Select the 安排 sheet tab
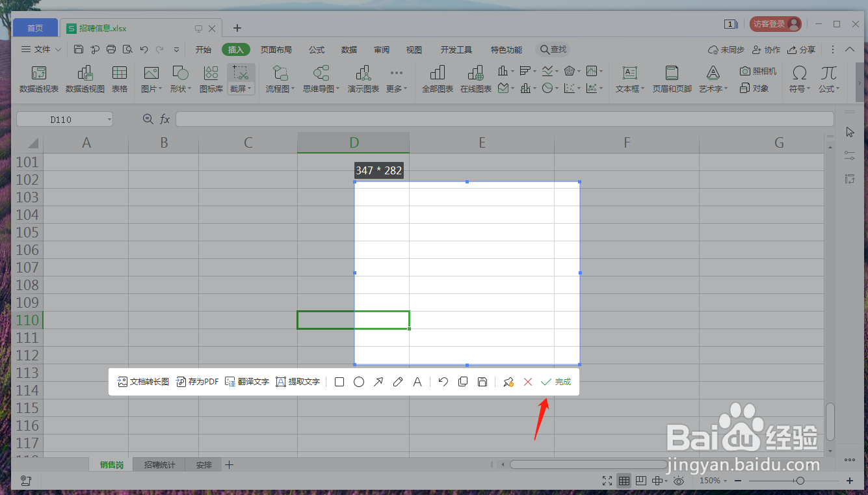The height and width of the screenshot is (495, 868). 204,464
